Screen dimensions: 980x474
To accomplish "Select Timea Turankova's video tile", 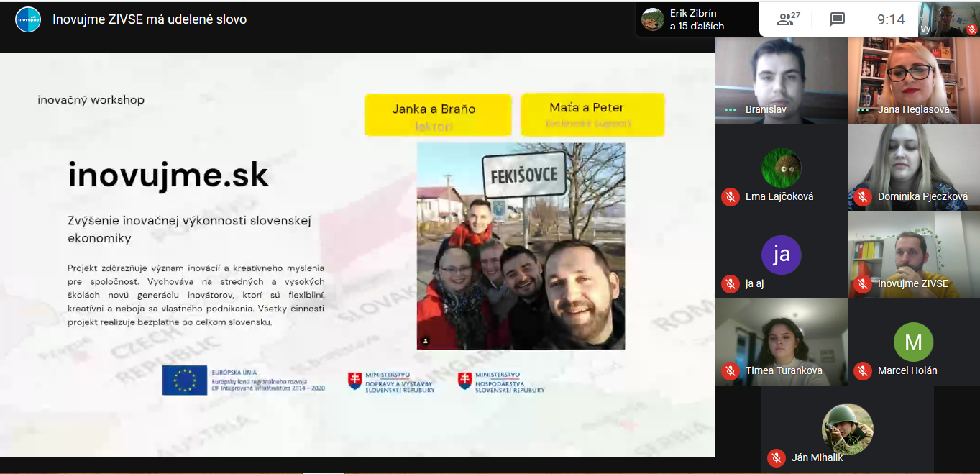I will 781,342.
